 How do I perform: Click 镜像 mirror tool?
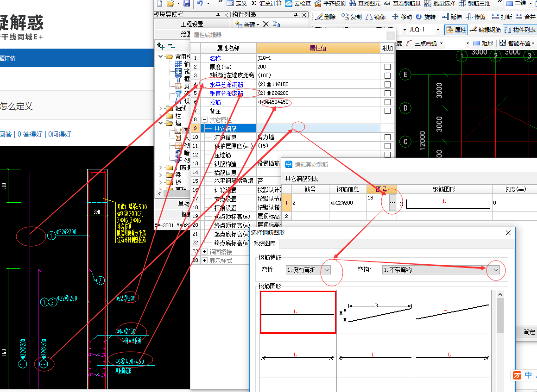(376, 17)
